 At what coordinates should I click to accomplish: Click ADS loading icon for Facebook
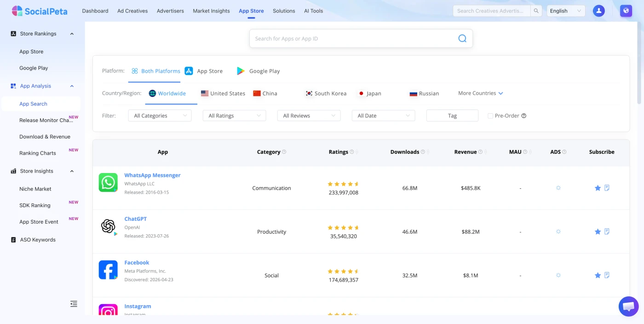[558, 275]
